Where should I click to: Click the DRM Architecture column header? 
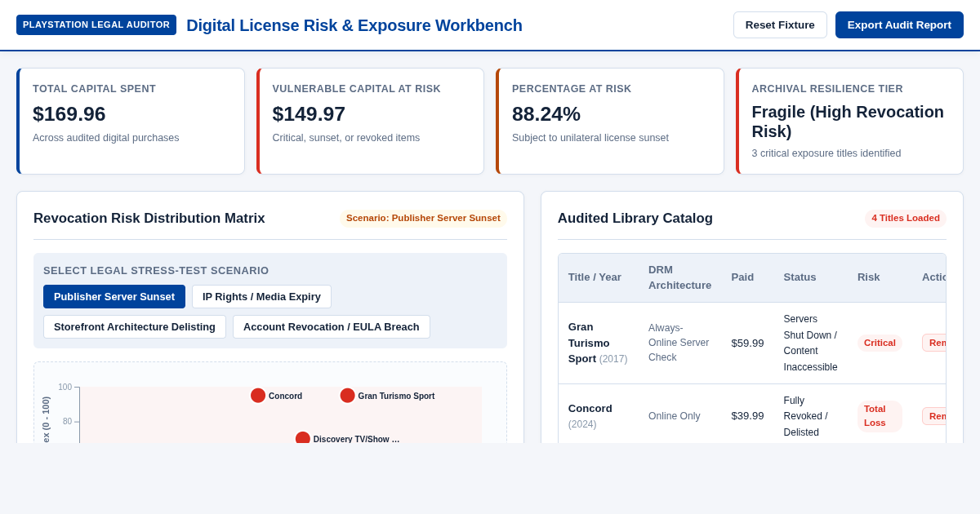pyautogui.click(x=679, y=277)
